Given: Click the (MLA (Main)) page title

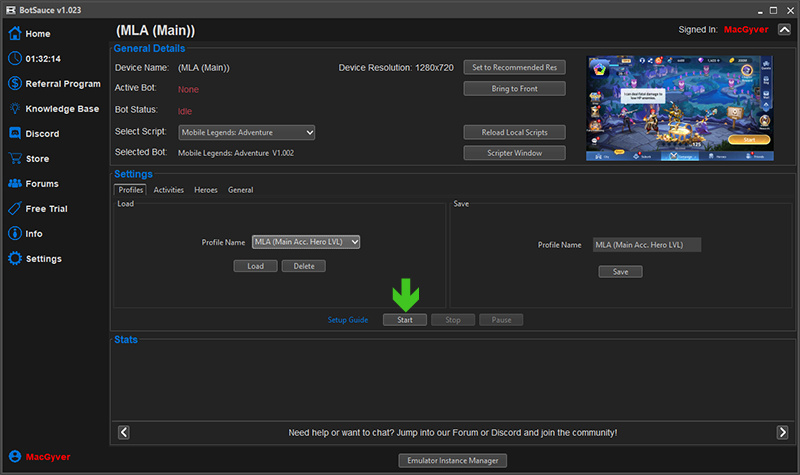Looking at the screenshot, I should tap(156, 31).
